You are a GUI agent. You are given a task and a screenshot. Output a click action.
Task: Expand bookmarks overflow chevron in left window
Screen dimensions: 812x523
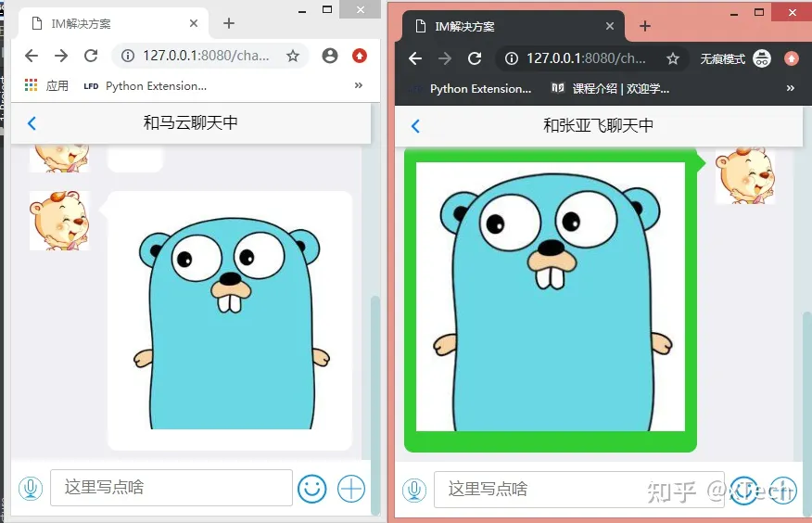359,85
